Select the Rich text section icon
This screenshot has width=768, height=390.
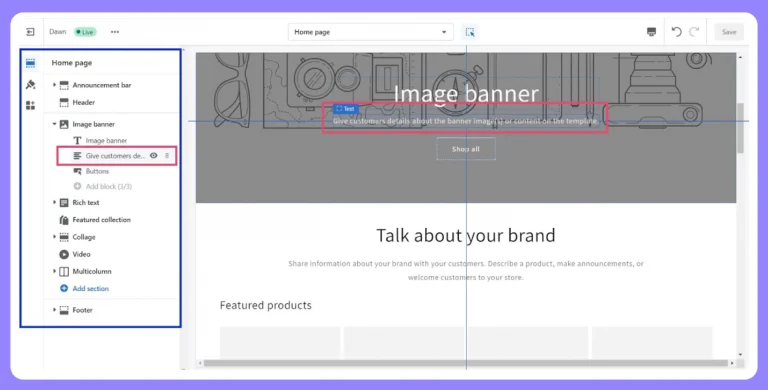(64, 203)
